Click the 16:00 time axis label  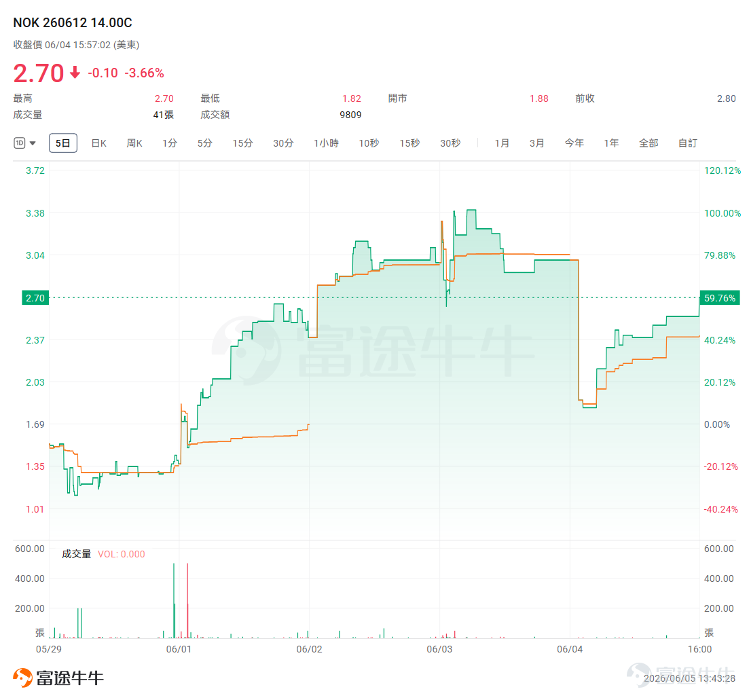[700, 649]
